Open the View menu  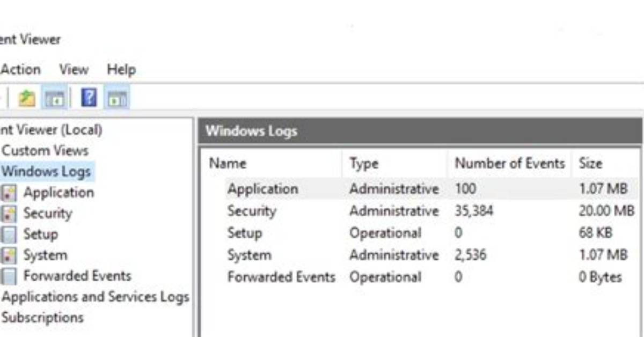(74, 70)
